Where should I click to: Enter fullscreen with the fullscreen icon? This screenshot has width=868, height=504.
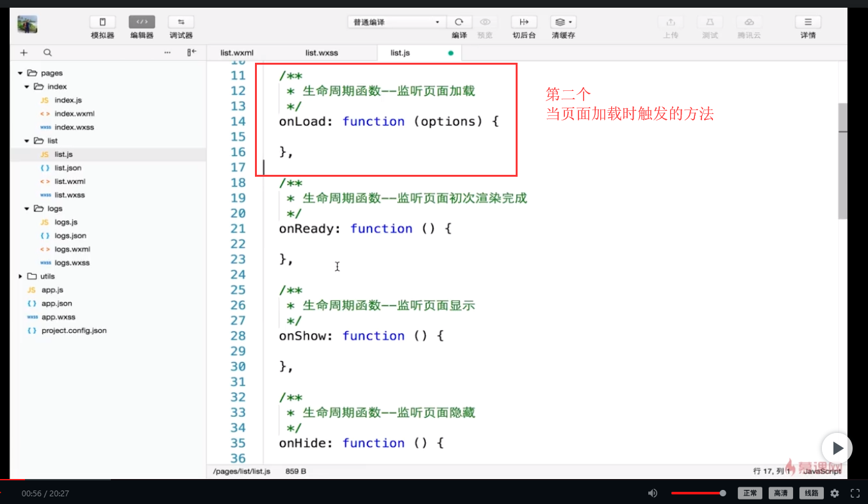(x=855, y=493)
